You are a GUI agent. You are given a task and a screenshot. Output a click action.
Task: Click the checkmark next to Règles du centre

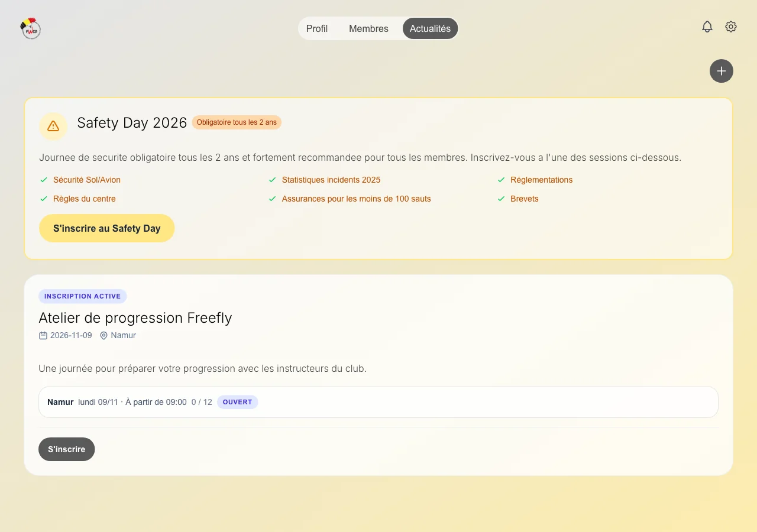click(43, 199)
